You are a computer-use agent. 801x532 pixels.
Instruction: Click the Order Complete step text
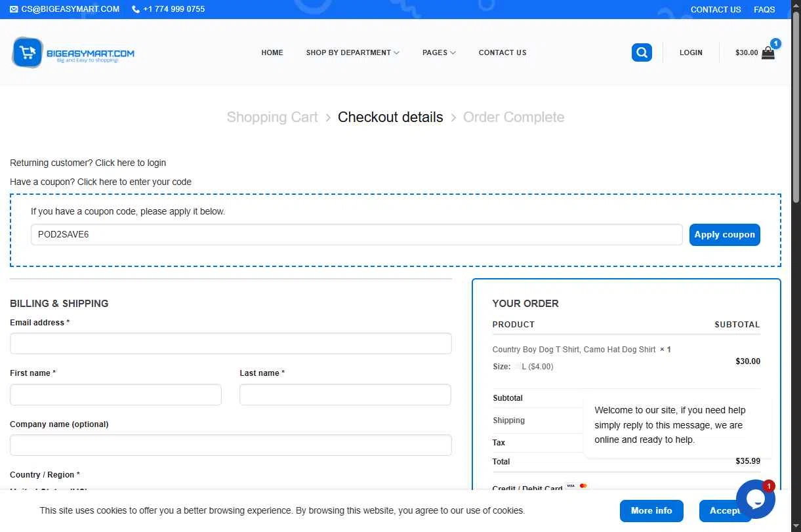click(x=514, y=117)
